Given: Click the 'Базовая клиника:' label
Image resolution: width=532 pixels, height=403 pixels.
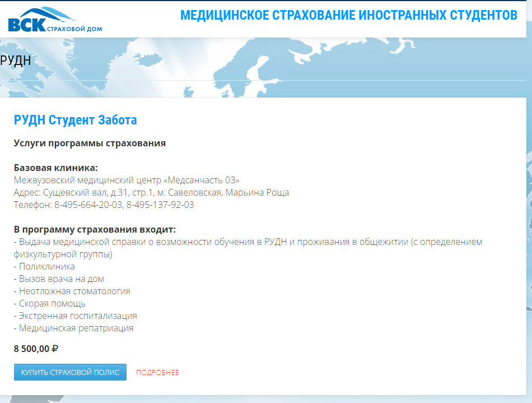Looking at the screenshot, I should click(x=55, y=168).
